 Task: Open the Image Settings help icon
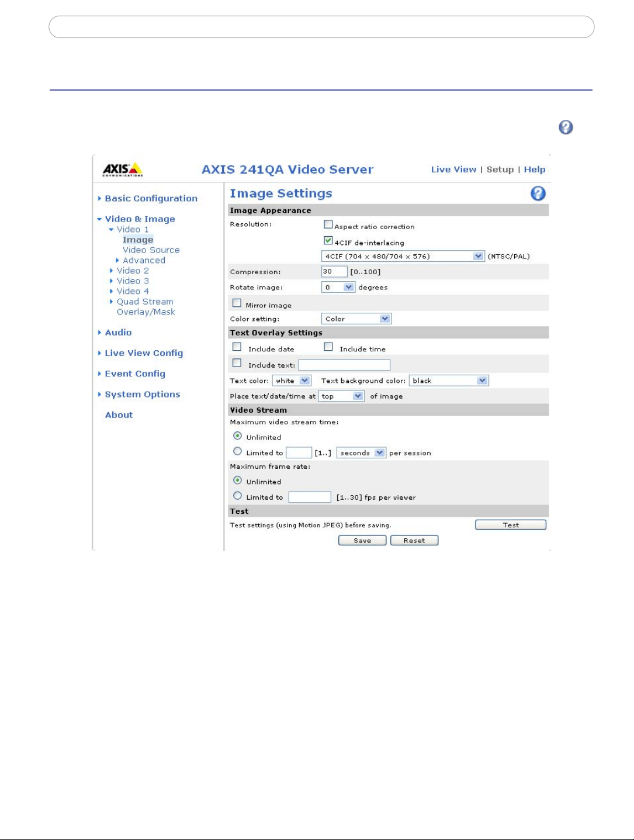(538, 193)
